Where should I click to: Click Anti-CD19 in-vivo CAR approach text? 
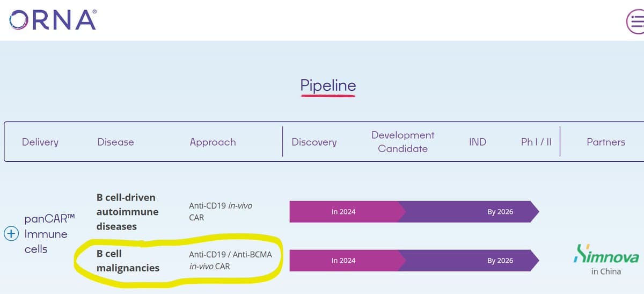pos(221,212)
